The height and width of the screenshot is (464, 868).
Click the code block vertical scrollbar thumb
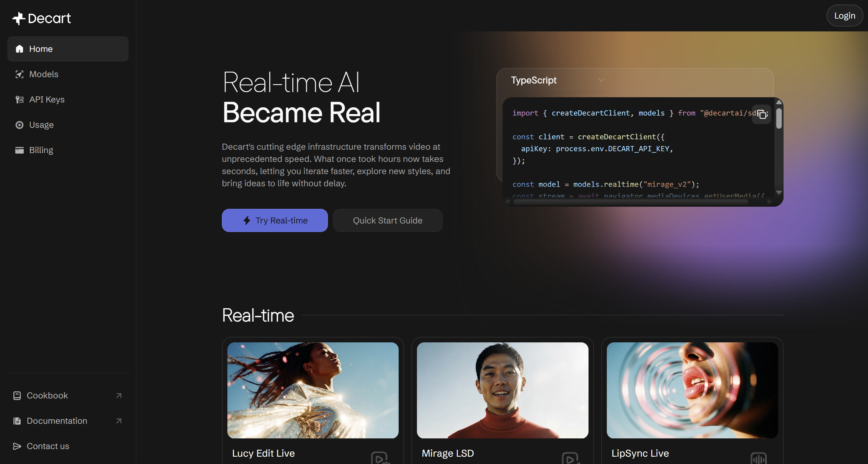click(x=779, y=118)
